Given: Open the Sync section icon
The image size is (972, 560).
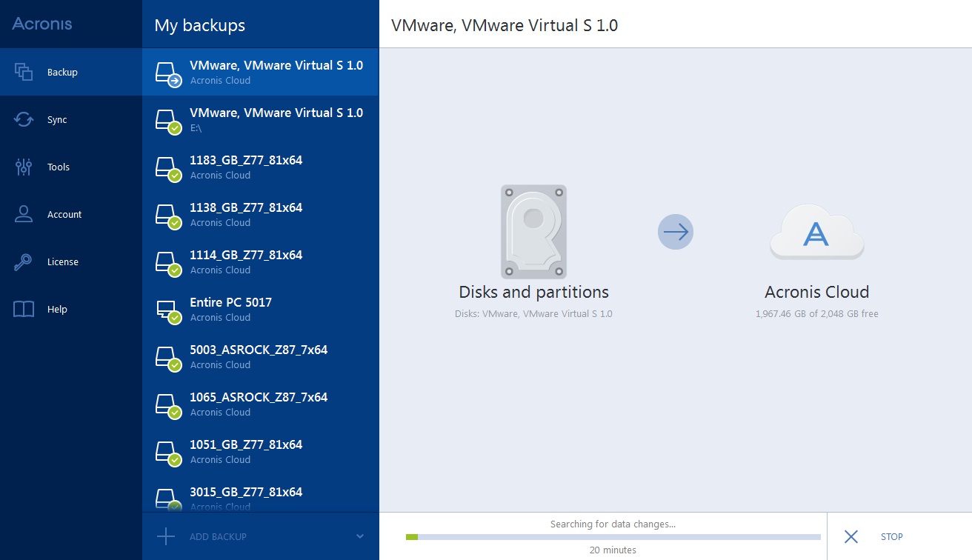Looking at the screenshot, I should [24, 119].
